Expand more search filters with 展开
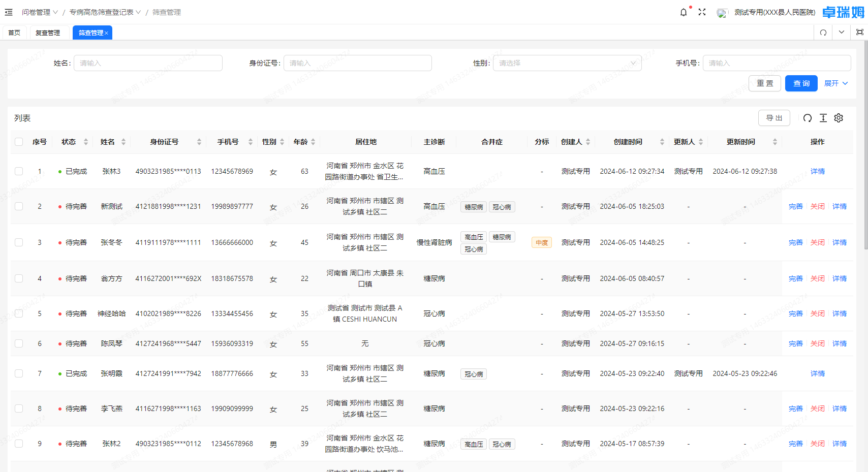868x472 pixels. click(836, 83)
